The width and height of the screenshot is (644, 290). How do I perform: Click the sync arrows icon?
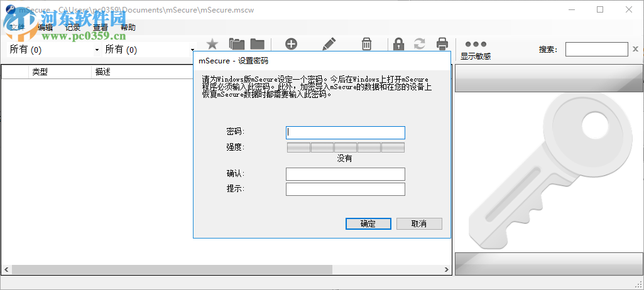pyautogui.click(x=419, y=45)
